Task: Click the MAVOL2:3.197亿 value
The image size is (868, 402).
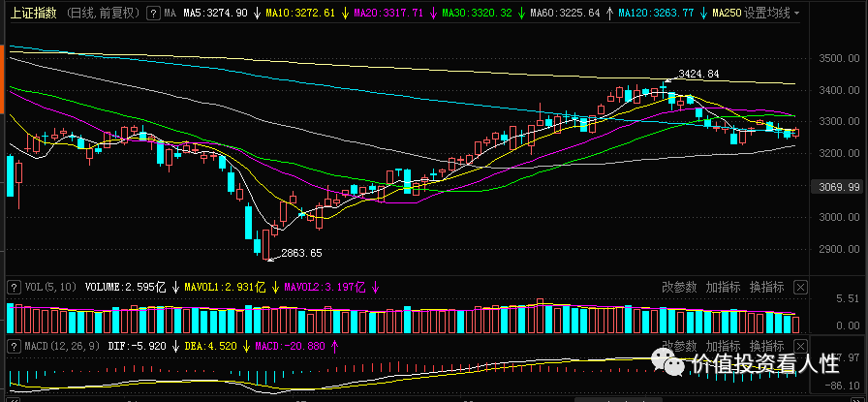Action: point(325,288)
